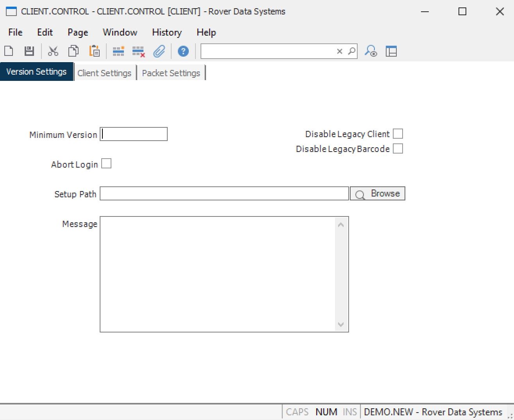Image resolution: width=514 pixels, height=420 pixels.
Task: Tick the Disable Legacy Barcode checkbox
Action: pyautogui.click(x=398, y=149)
